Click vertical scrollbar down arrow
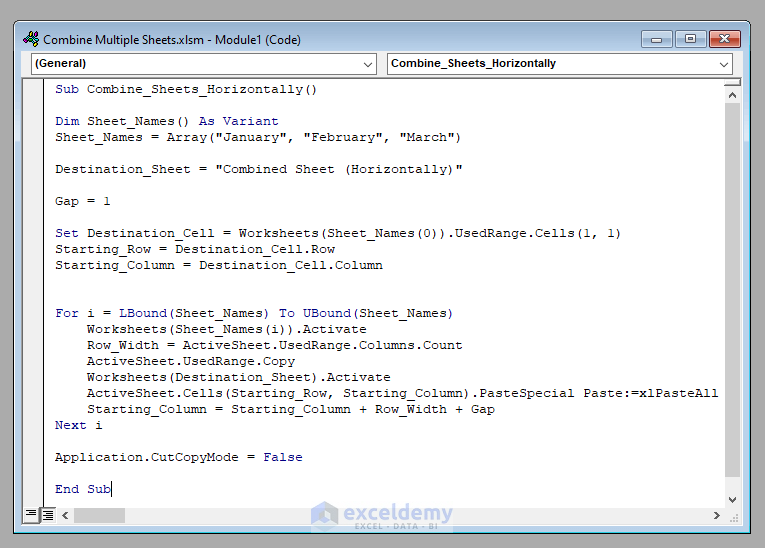Viewport: 765px width, 548px height. tap(732, 499)
